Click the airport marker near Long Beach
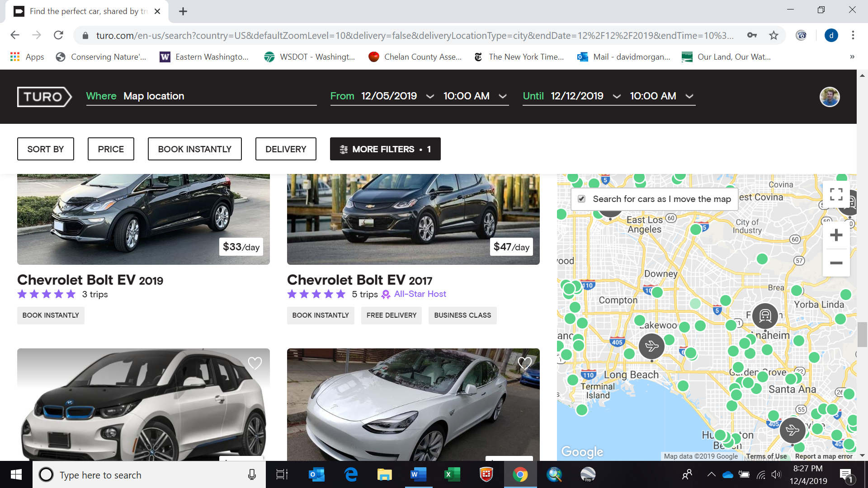 click(x=651, y=346)
